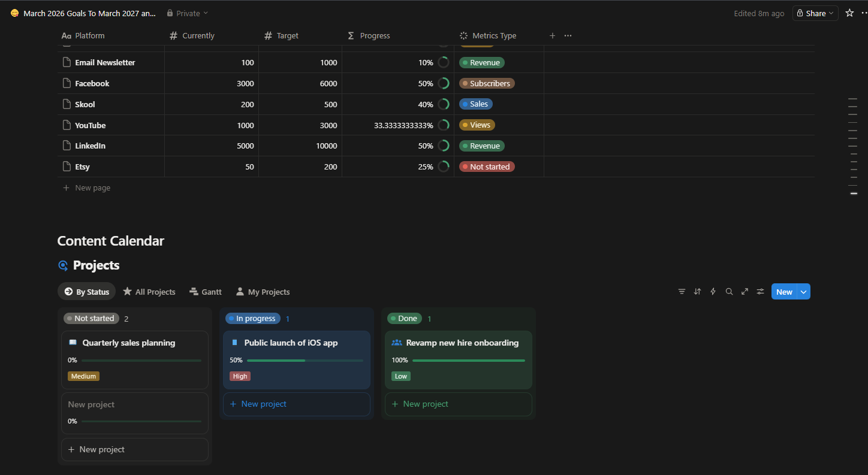The image size is (868, 475).
Task: Open the Not started tag on Etsy row
Action: [487, 167]
